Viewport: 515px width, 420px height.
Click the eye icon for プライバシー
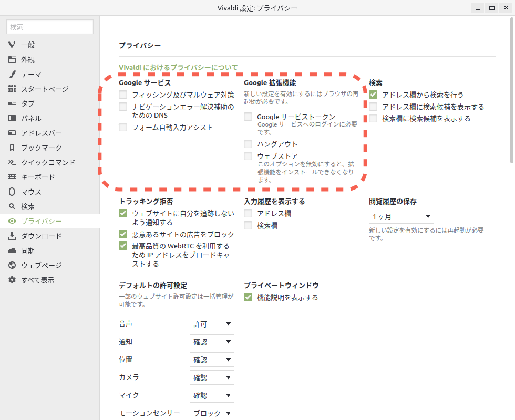12,221
